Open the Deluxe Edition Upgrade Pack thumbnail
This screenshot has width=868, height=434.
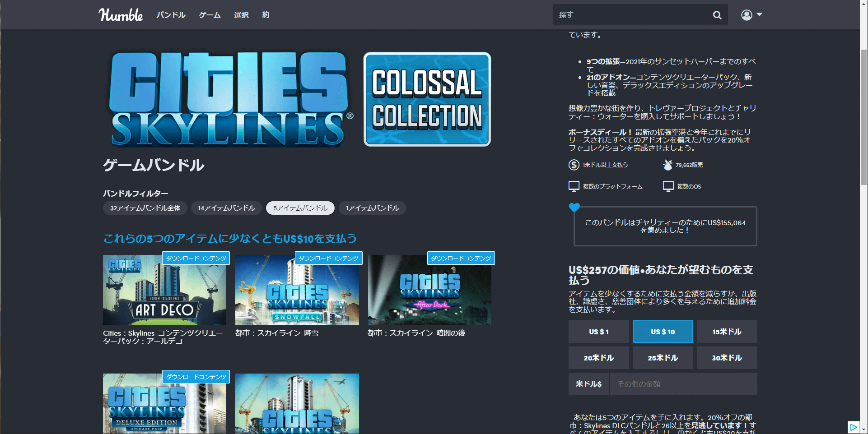164,403
